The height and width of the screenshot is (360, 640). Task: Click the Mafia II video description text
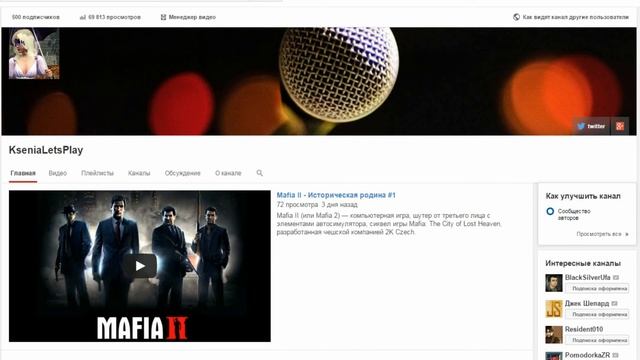coord(389,224)
